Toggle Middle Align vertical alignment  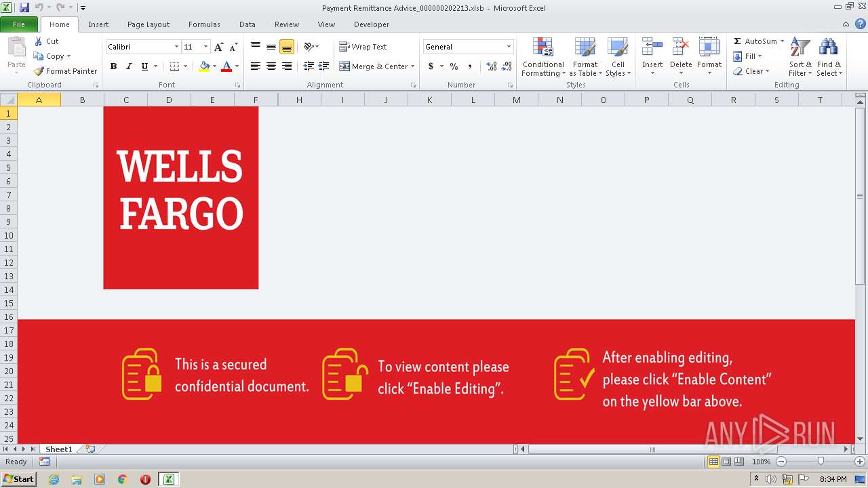click(x=271, y=47)
